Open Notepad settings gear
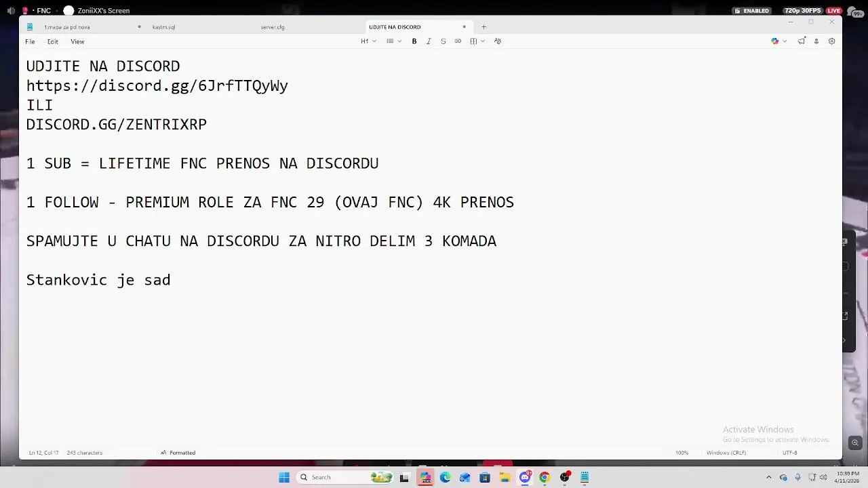This screenshot has height=488, width=868. (831, 41)
